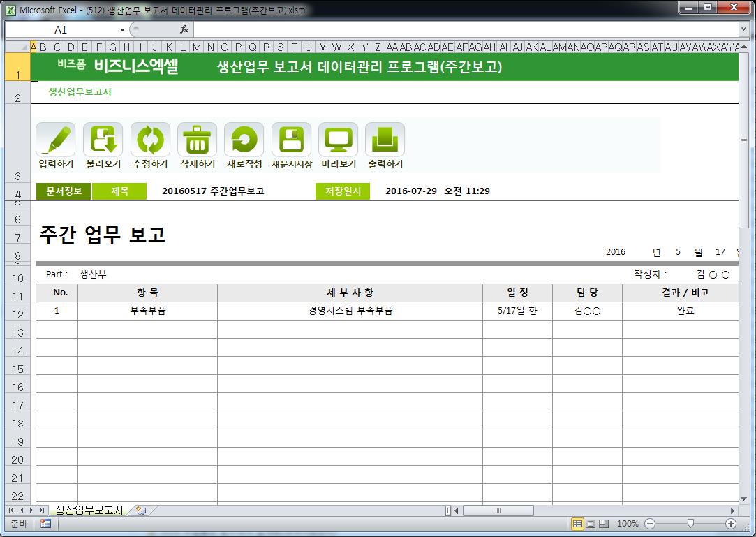The width and height of the screenshot is (756, 537).
Task: Click the 입력하기 pencil icon
Action: coord(56,140)
